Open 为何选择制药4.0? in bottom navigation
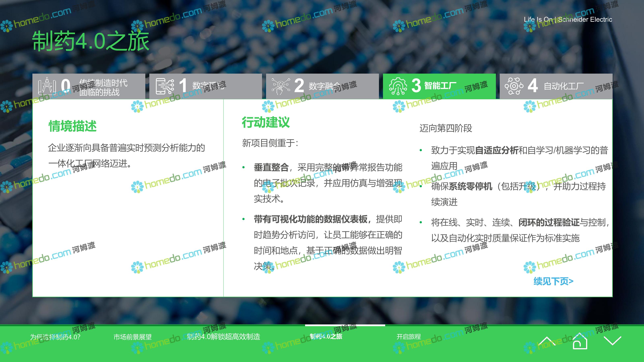 click(x=55, y=337)
